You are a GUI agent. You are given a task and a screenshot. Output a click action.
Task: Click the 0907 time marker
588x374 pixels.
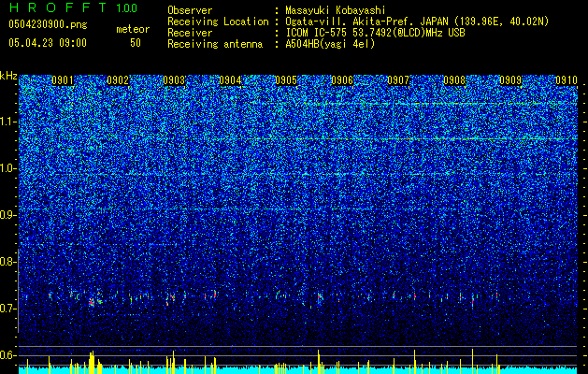click(398, 80)
